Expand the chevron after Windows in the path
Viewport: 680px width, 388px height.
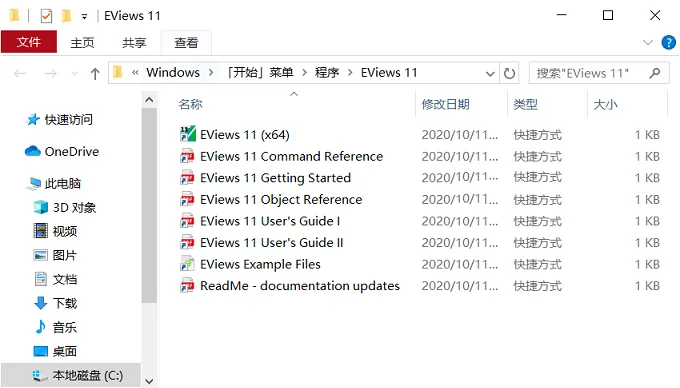[x=211, y=72]
